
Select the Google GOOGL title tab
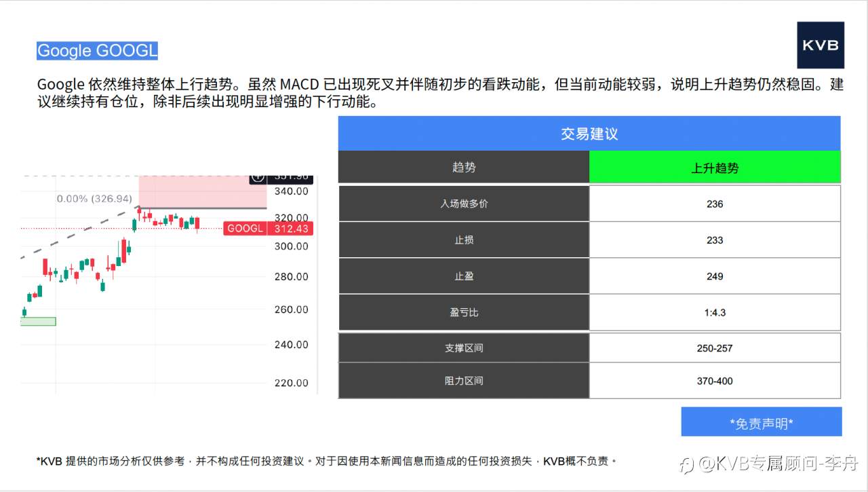tap(97, 50)
